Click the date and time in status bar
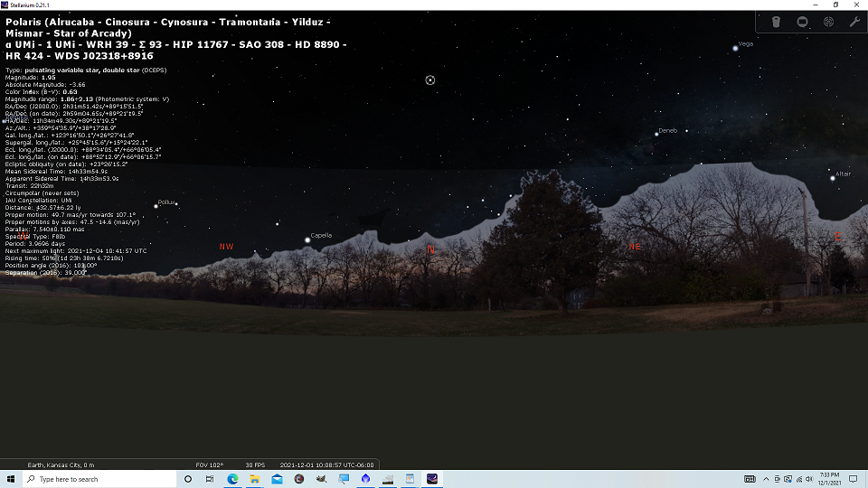Screen dimensions: 868x488 (326, 465)
